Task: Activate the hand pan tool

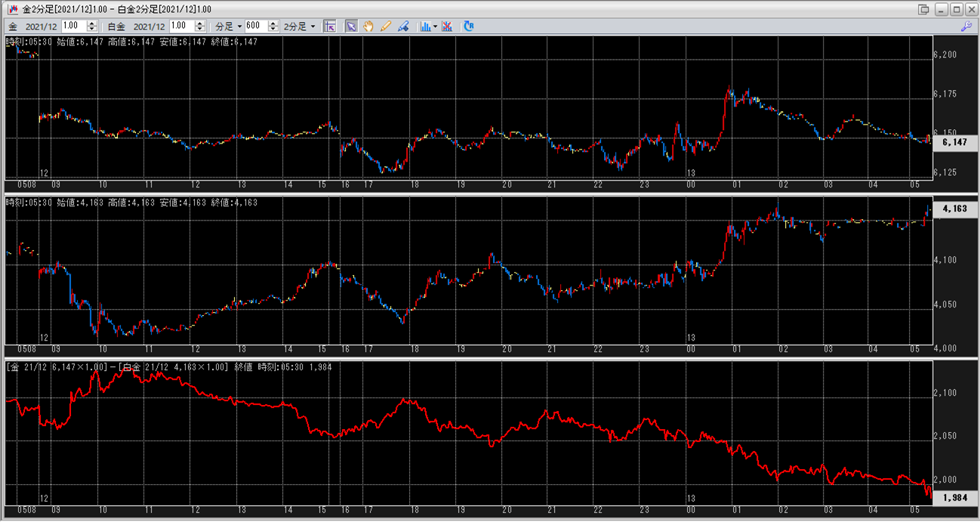Action: [368, 26]
